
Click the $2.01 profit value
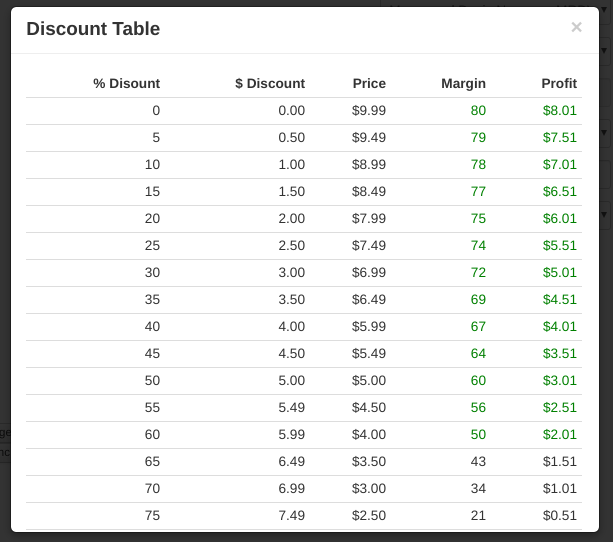[x=560, y=435]
